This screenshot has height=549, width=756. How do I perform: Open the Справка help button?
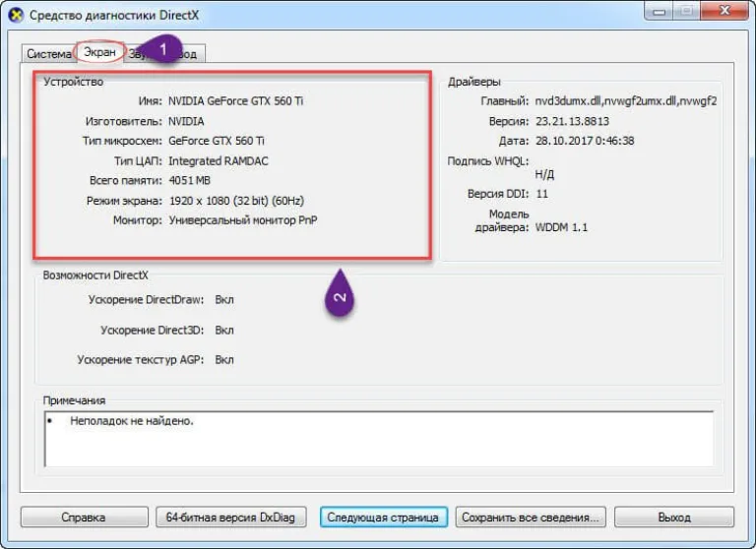pos(85,518)
